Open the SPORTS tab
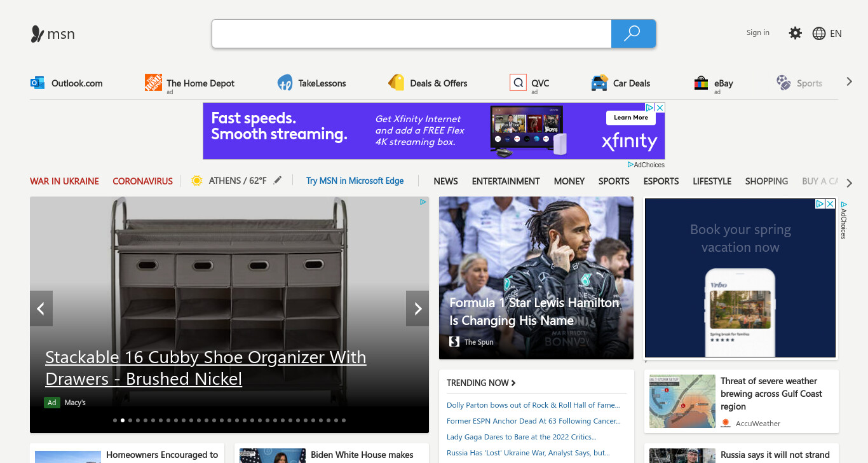Screen dimensions: 868x463 (x=614, y=181)
